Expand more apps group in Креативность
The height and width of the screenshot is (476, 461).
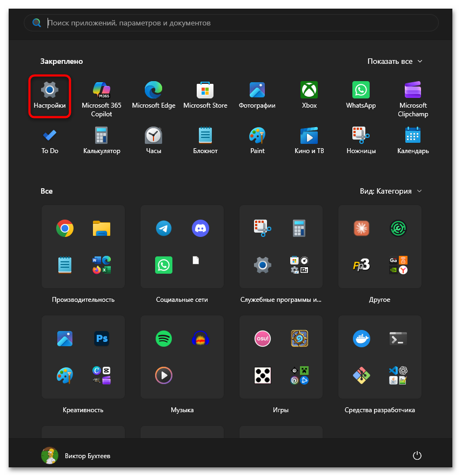[102, 375]
